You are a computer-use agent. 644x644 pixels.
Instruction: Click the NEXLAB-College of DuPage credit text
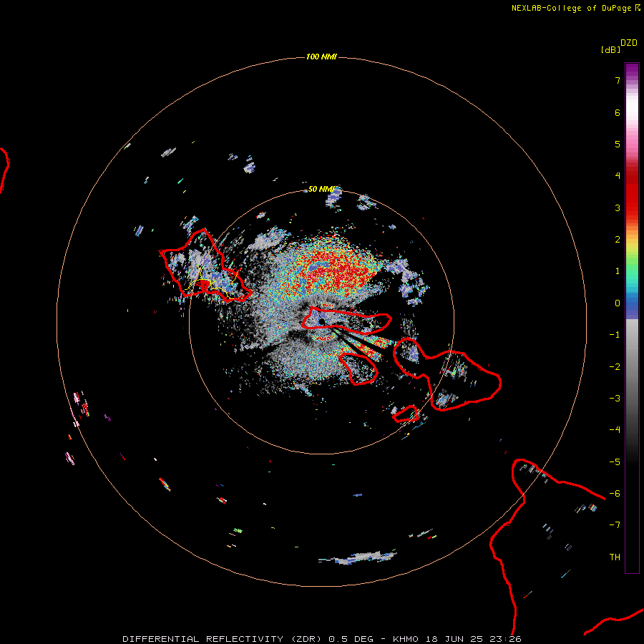click(x=576, y=8)
